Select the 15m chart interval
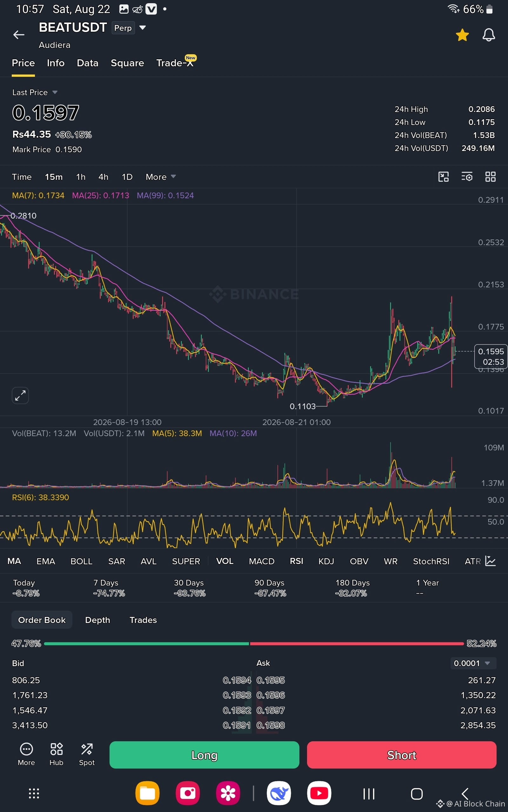Image resolution: width=508 pixels, height=812 pixels. point(54,177)
